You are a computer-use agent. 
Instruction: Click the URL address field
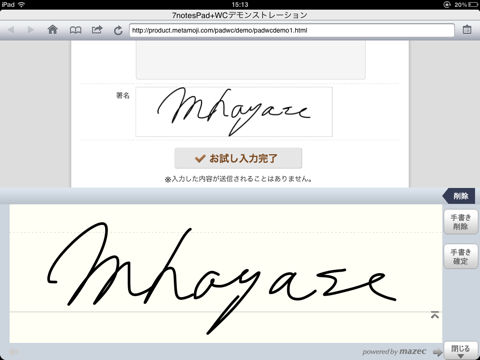292,30
